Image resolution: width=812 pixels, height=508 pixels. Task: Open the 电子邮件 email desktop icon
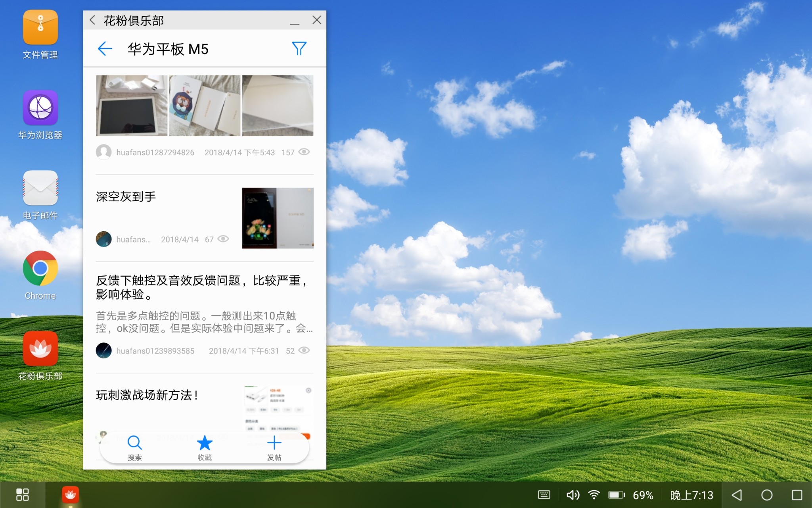[40, 195]
